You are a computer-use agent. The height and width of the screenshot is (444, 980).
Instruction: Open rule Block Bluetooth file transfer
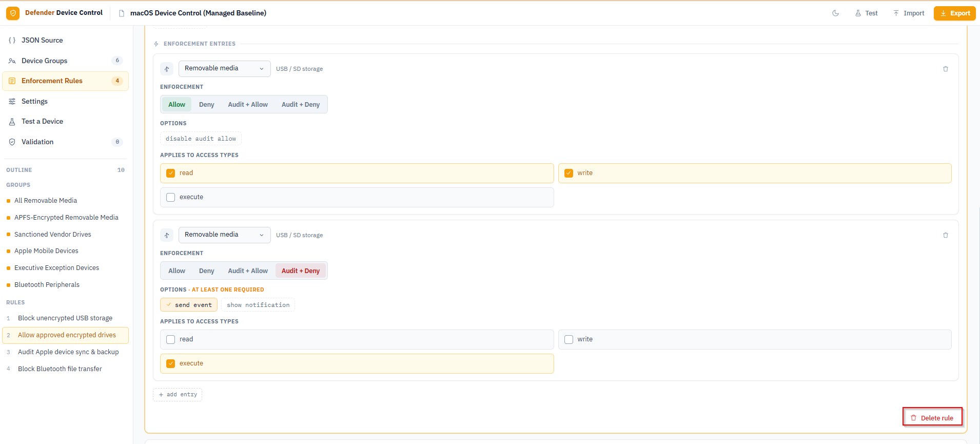[x=66, y=369]
